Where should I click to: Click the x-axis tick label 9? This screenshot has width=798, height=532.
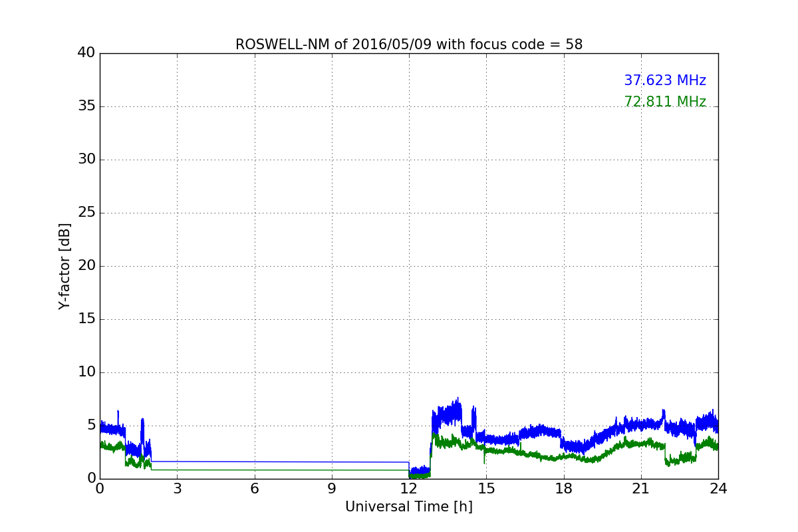[x=332, y=489]
